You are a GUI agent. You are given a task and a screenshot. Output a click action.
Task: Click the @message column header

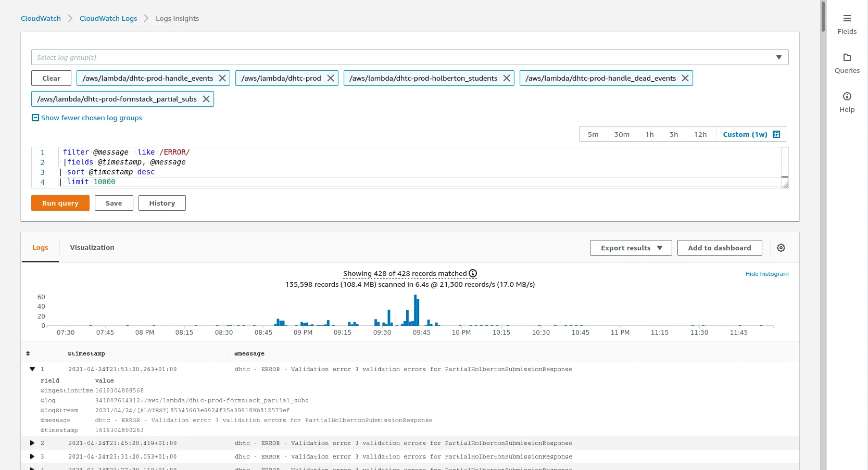coord(249,353)
